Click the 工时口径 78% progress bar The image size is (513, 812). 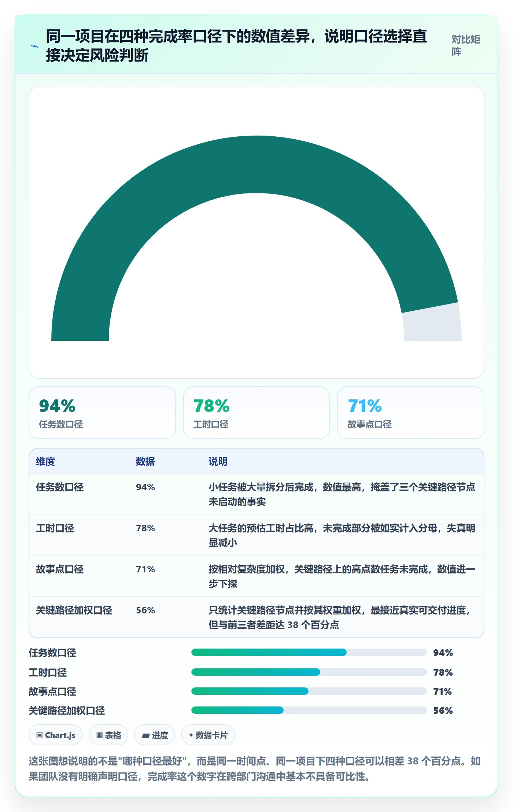click(x=309, y=672)
